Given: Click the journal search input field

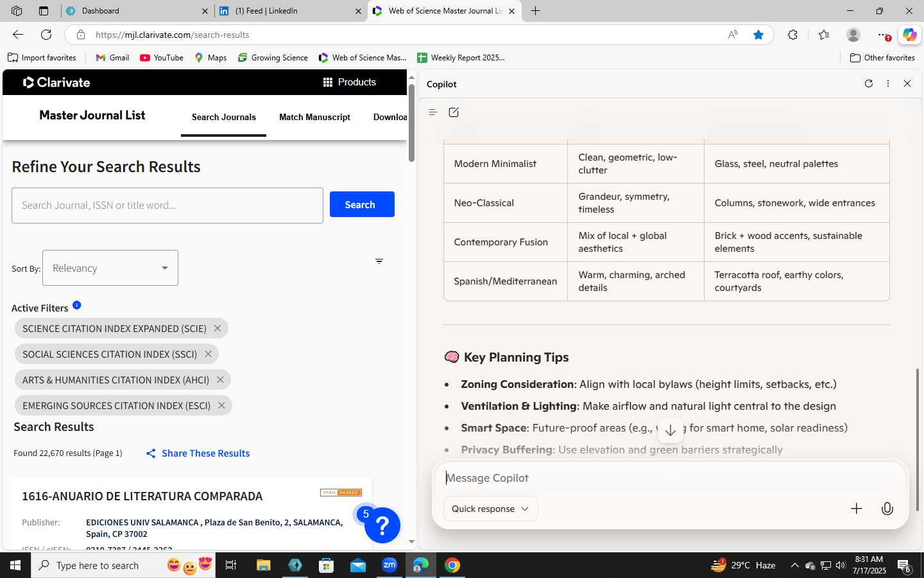Looking at the screenshot, I should (x=167, y=206).
